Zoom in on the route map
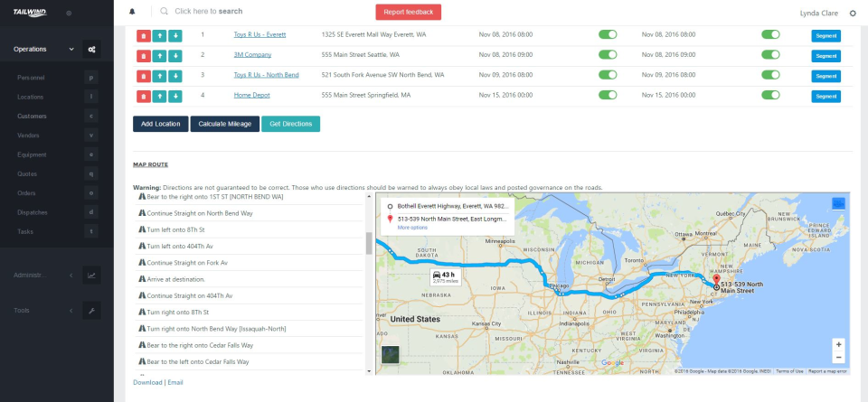 (x=839, y=344)
